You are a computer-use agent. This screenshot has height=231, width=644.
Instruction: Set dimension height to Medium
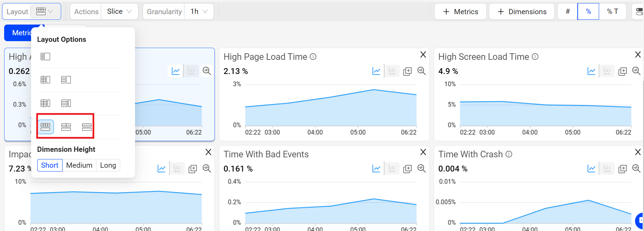[79, 165]
